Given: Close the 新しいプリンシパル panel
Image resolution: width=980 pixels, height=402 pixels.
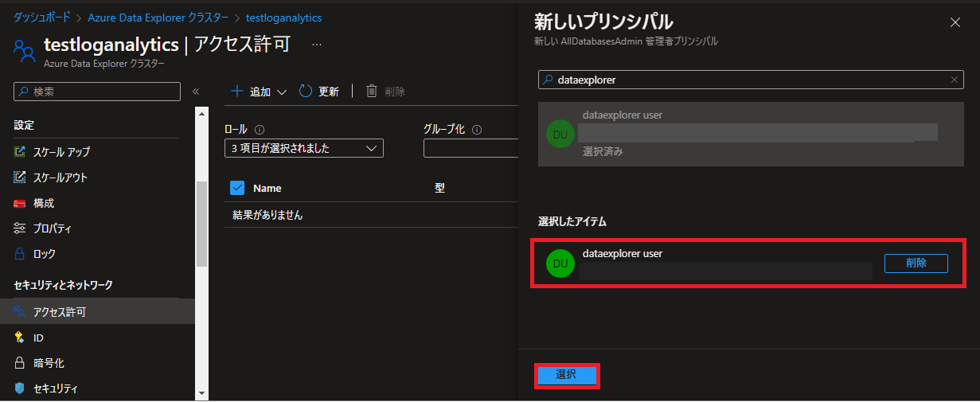Looking at the screenshot, I should click(955, 22).
